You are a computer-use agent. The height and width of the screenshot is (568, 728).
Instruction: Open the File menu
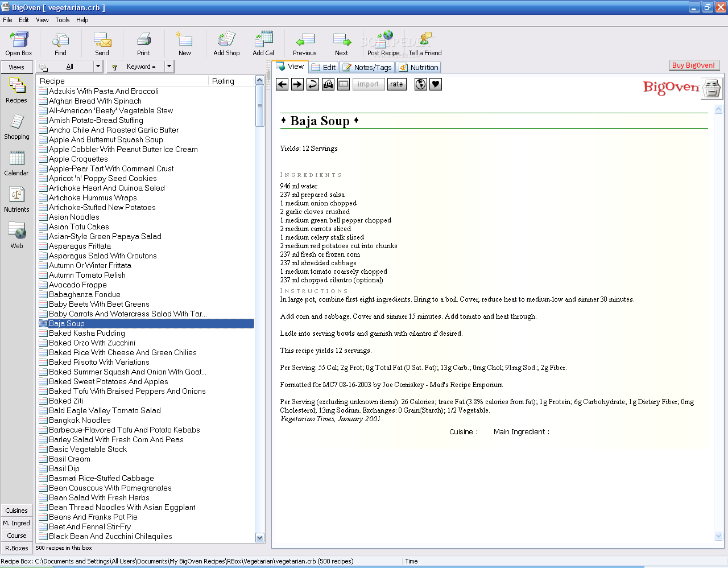point(7,20)
